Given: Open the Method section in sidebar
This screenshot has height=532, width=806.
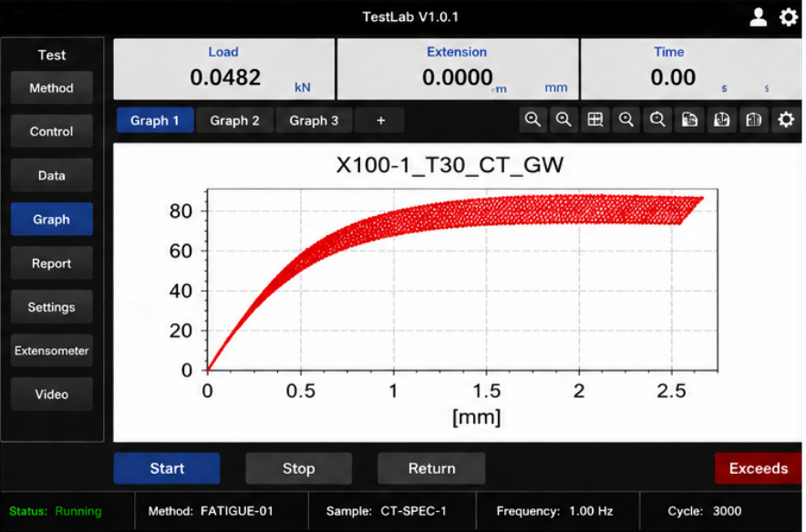Looking at the screenshot, I should (x=51, y=87).
